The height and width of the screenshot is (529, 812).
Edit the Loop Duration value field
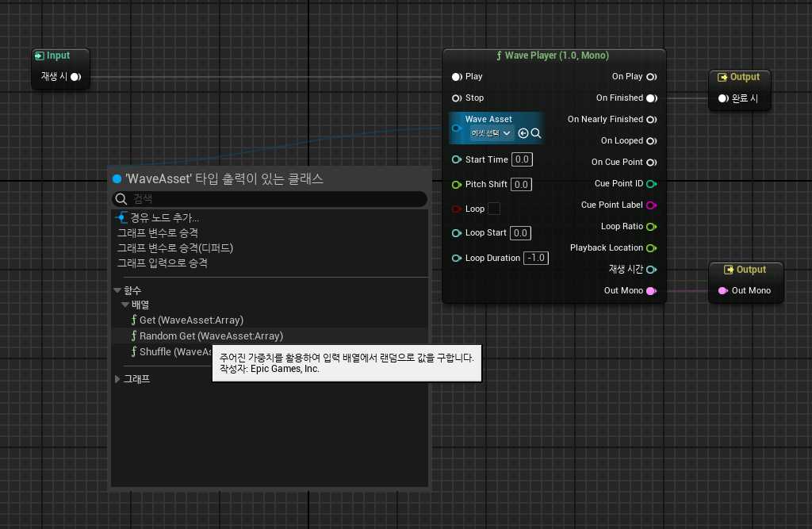pos(536,258)
